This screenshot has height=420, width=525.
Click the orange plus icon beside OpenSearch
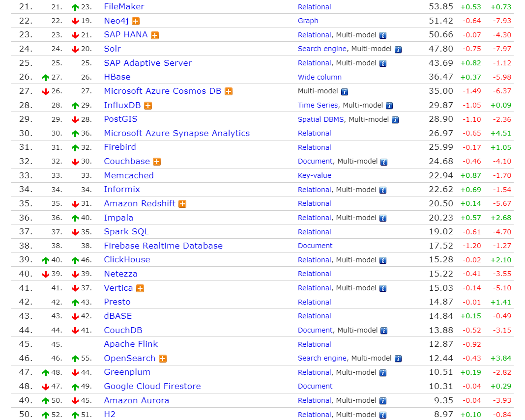tap(163, 359)
